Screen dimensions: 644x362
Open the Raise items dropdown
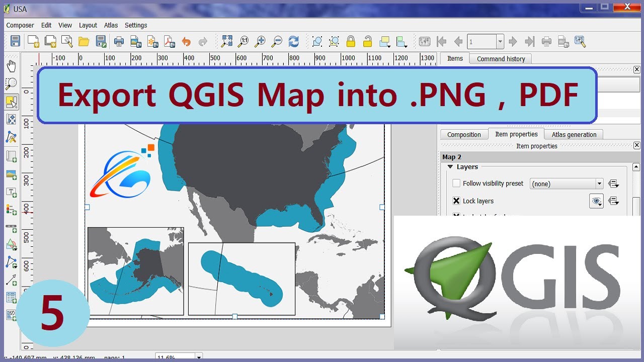pyautogui.click(x=385, y=41)
